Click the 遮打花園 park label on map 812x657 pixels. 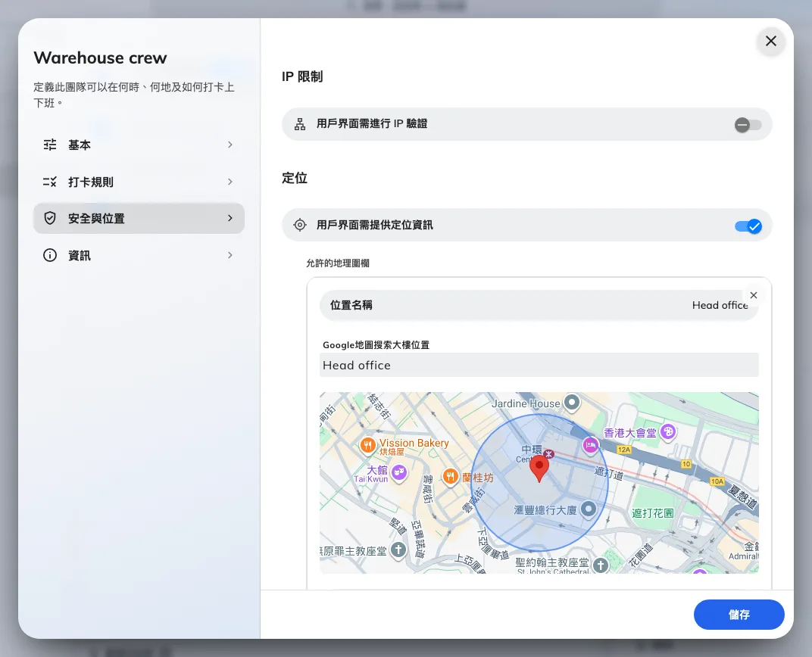point(652,513)
